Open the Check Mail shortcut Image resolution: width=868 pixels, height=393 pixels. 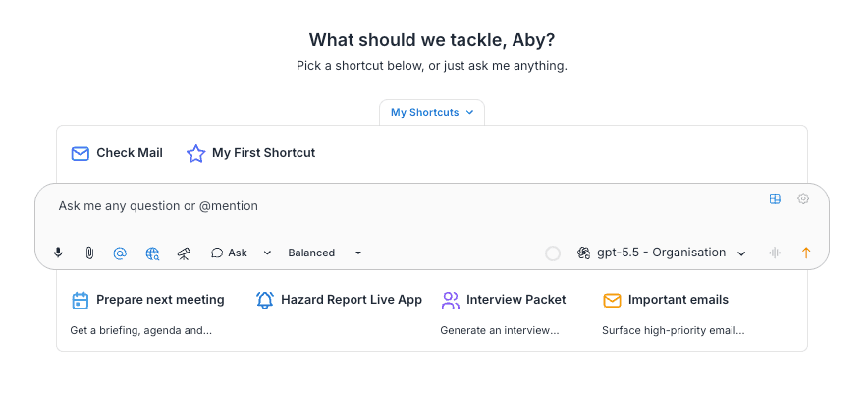point(117,153)
